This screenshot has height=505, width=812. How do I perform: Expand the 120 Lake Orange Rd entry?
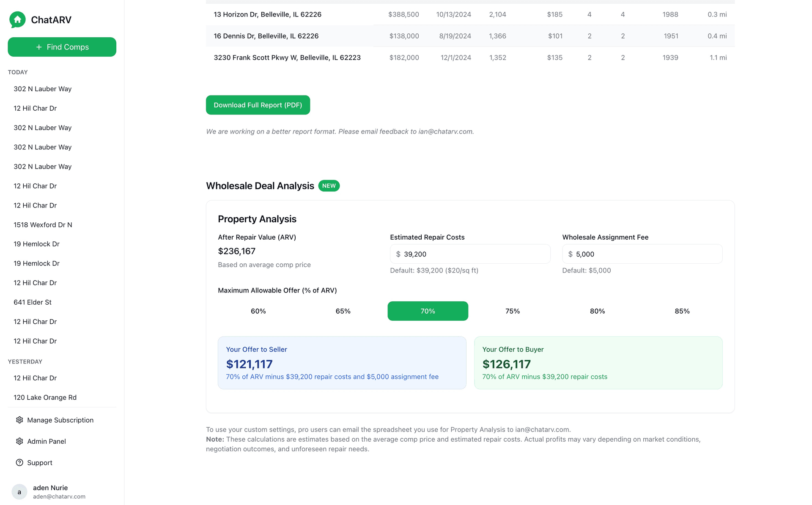coord(45,397)
